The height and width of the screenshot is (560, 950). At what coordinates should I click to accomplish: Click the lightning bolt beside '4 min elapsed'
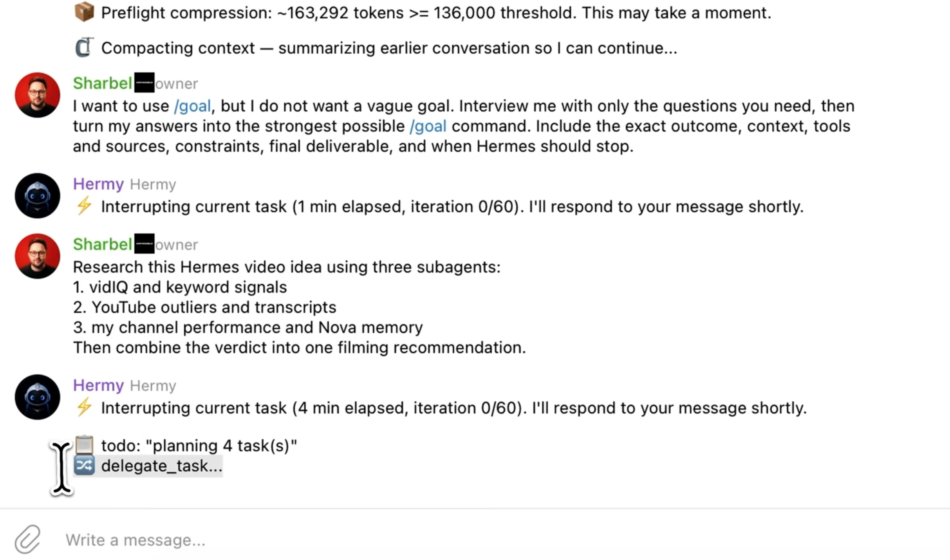coord(84,407)
